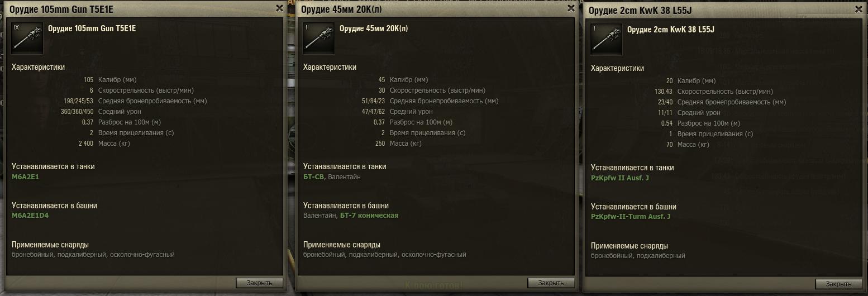Open the PzKpfw-II-Turm Ausf. J turret link
Screen dimensions: 868x296
(631, 217)
